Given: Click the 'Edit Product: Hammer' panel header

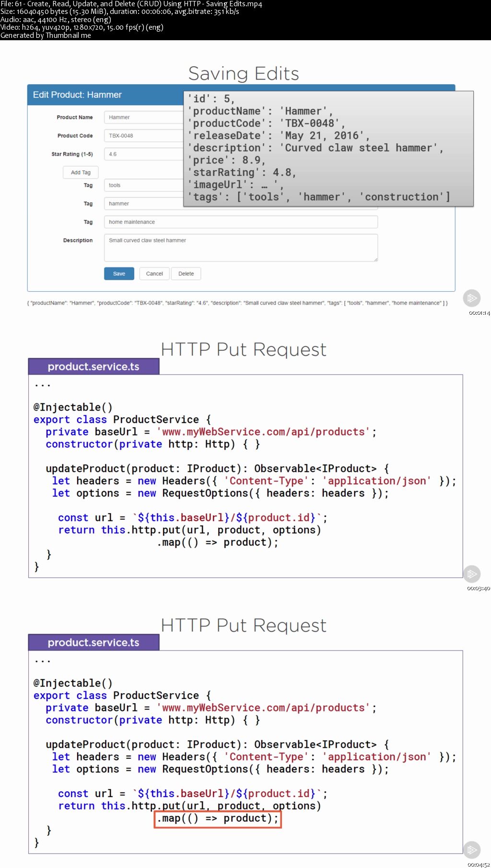Looking at the screenshot, I should (105, 95).
